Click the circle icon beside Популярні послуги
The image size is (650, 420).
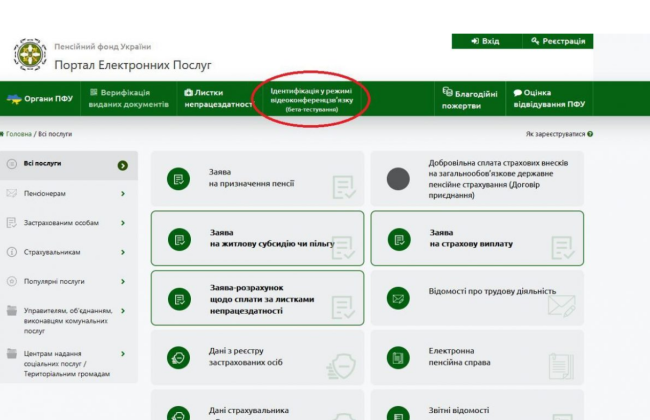point(12,282)
